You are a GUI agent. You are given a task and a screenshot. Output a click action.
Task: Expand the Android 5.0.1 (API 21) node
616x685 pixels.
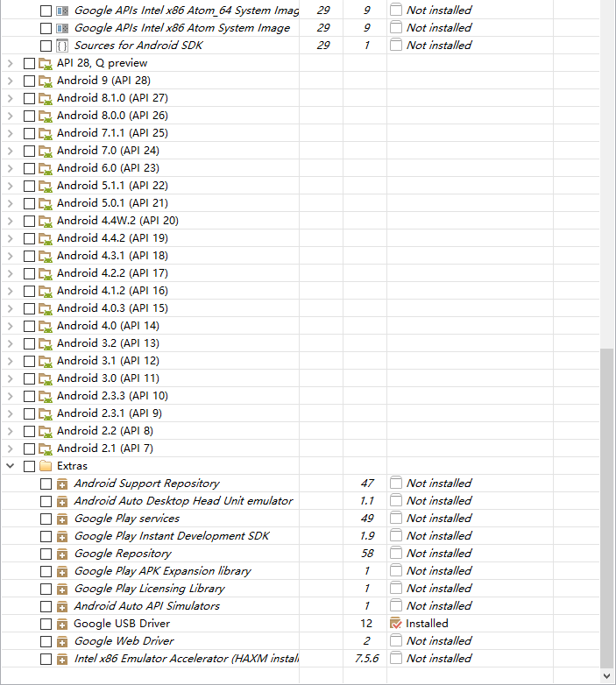tap(10, 203)
